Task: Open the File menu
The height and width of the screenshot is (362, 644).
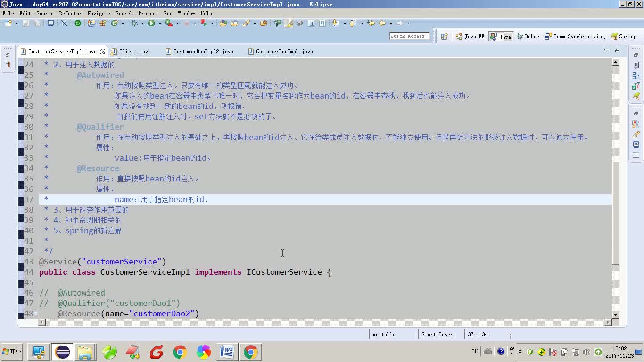Action: click(8, 13)
